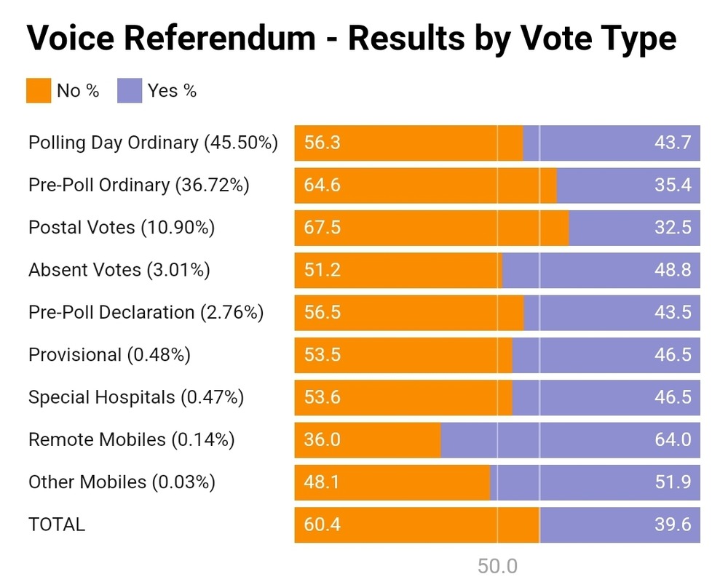
Task: Select the Provisional Yes bar (46.5)
Action: [606, 354]
